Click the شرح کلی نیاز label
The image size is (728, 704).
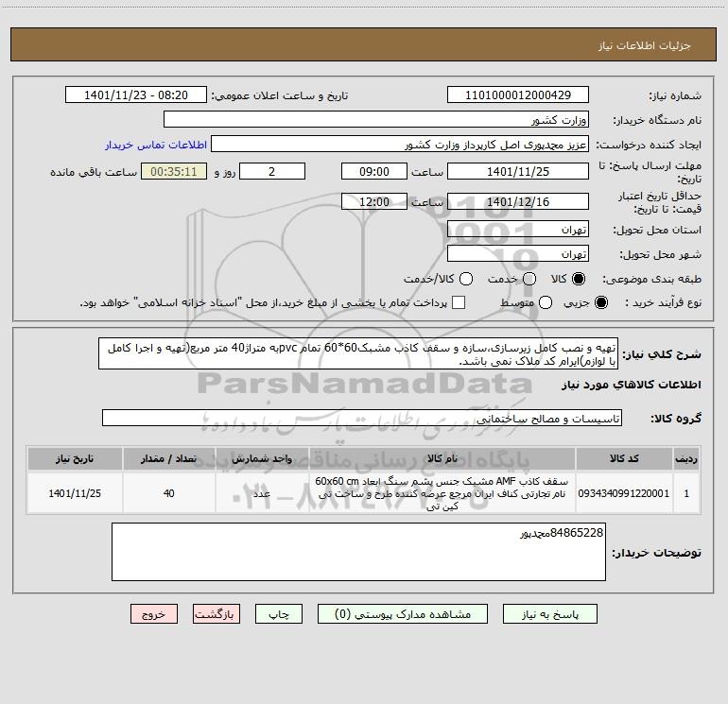pyautogui.click(x=662, y=354)
